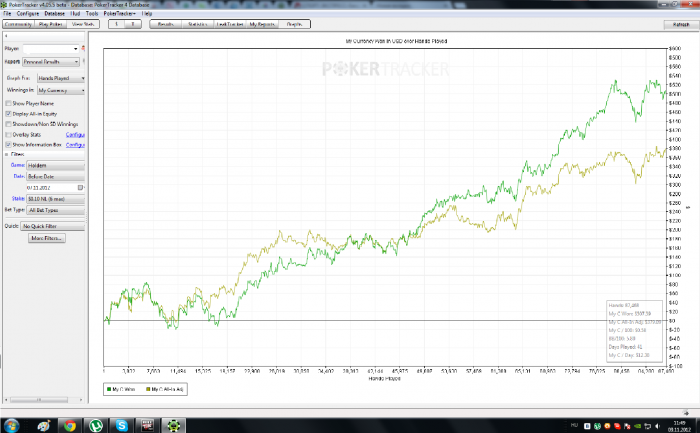Enable Overlay Stats checkbox
The width and height of the screenshot is (700, 433).
(8, 134)
